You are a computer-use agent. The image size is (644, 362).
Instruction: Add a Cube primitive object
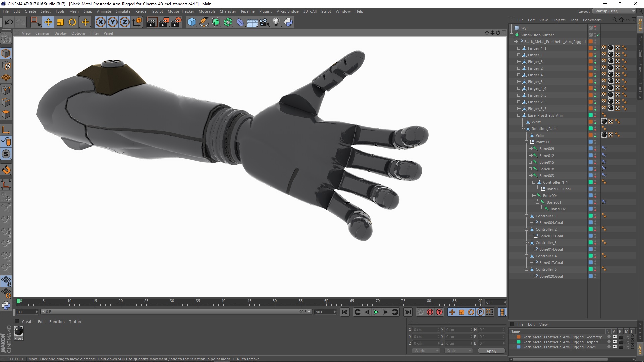click(x=192, y=22)
